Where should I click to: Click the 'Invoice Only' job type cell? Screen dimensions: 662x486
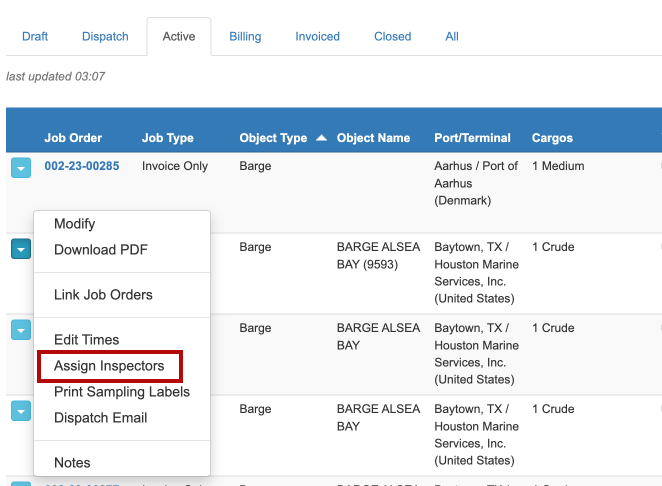pyautogui.click(x=175, y=166)
